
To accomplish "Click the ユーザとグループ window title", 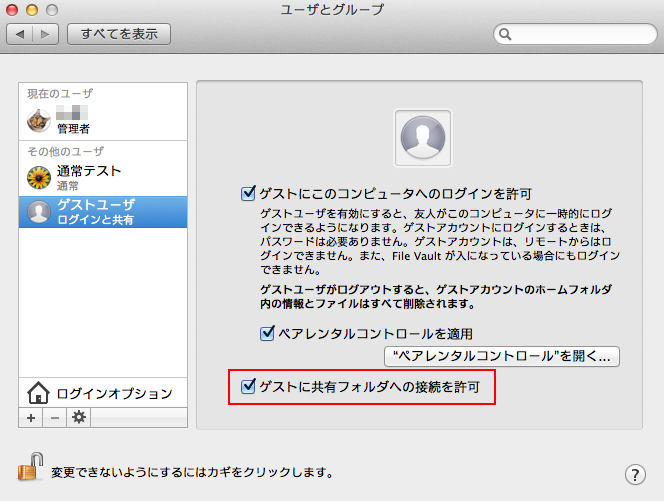I will pyautogui.click(x=332, y=9).
